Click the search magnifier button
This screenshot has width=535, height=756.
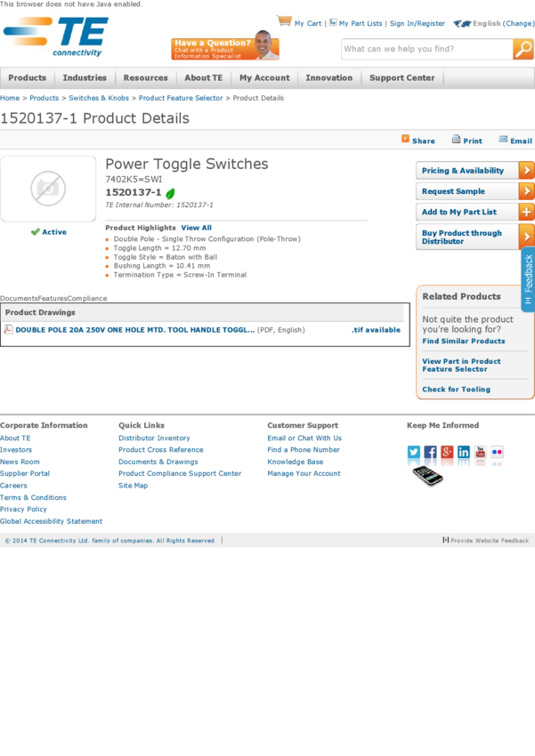pyautogui.click(x=523, y=49)
